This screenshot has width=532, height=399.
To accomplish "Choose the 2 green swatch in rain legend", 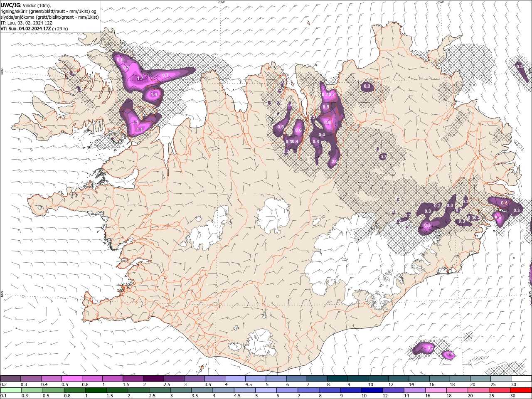I will 138,390.
